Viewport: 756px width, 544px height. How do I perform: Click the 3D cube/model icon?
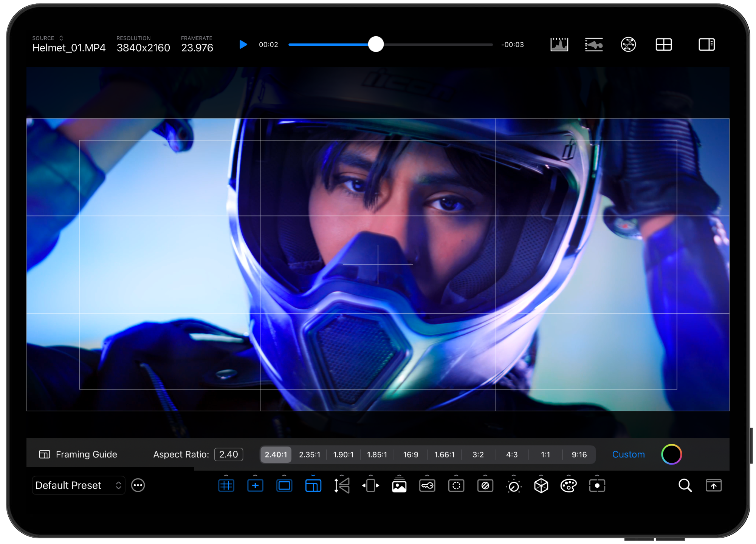pyautogui.click(x=541, y=486)
